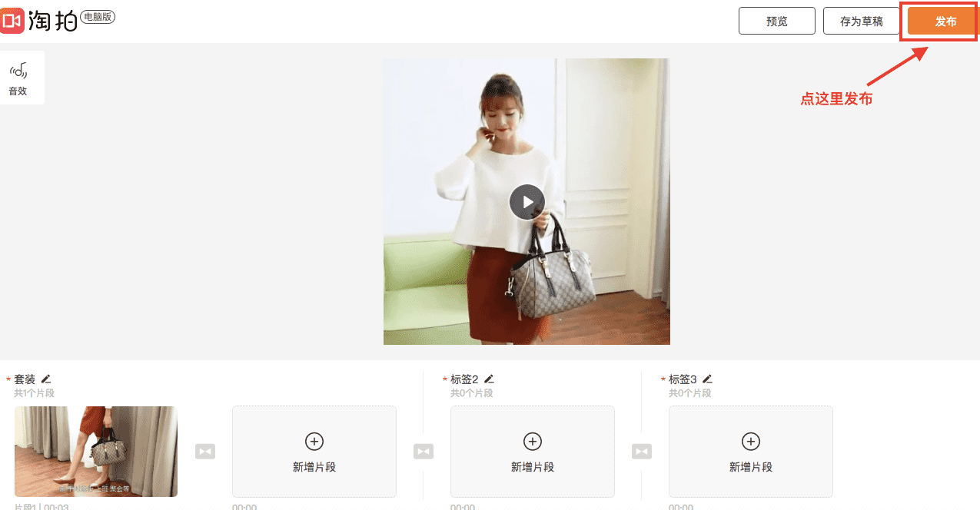Image resolution: width=980 pixels, height=510 pixels.
Task: Save as draft with 存为草稿
Action: pyautogui.click(x=862, y=22)
